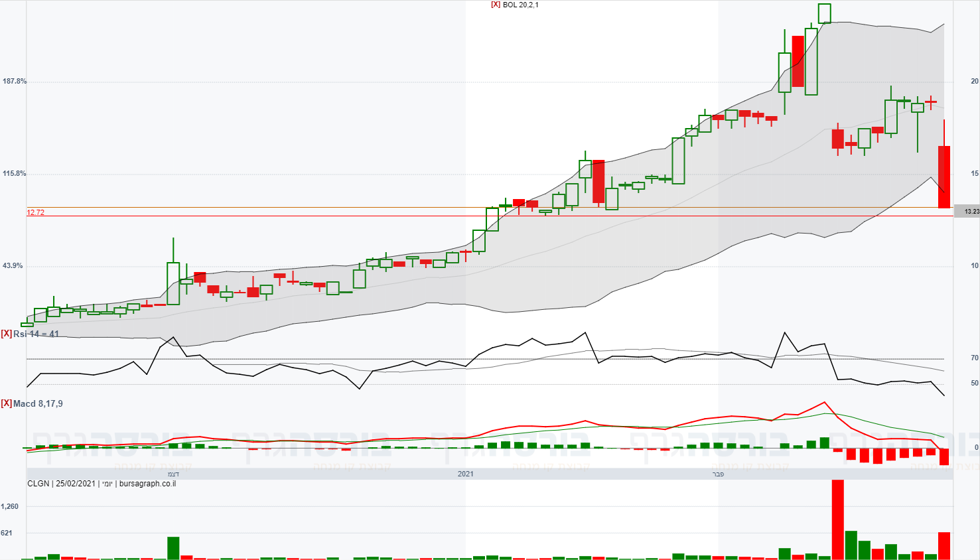Click the 13.23 current price tag
This screenshot has height=560, width=980.
pyautogui.click(x=967, y=212)
